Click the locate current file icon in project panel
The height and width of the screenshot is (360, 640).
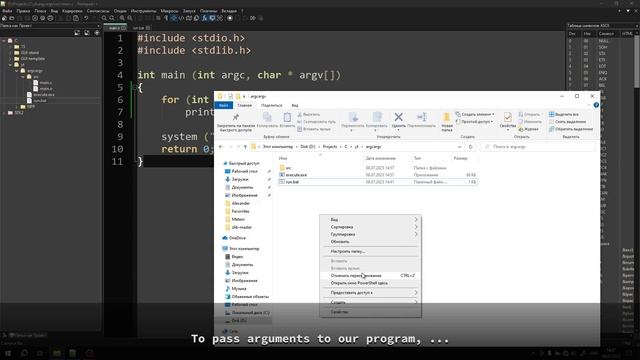(x=97, y=33)
